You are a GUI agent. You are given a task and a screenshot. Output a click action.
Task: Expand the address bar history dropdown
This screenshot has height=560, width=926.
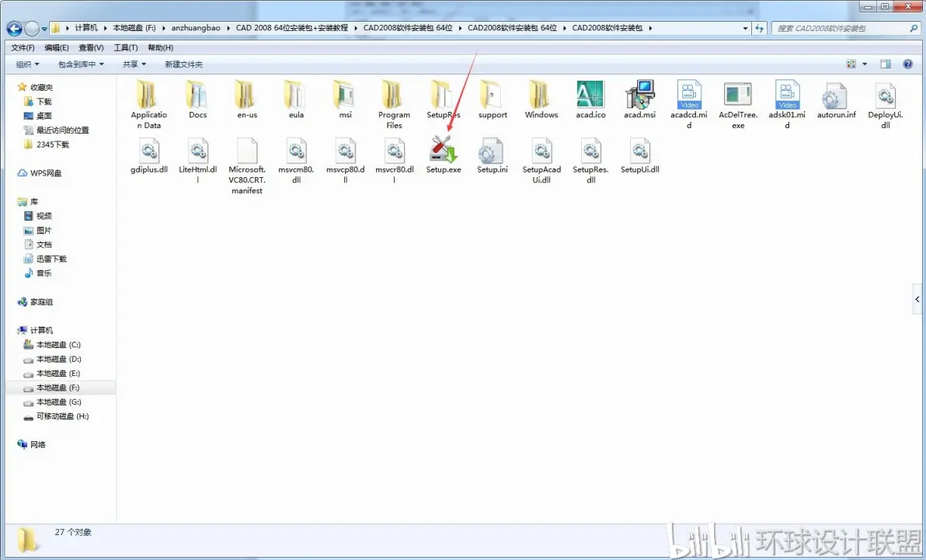745,28
